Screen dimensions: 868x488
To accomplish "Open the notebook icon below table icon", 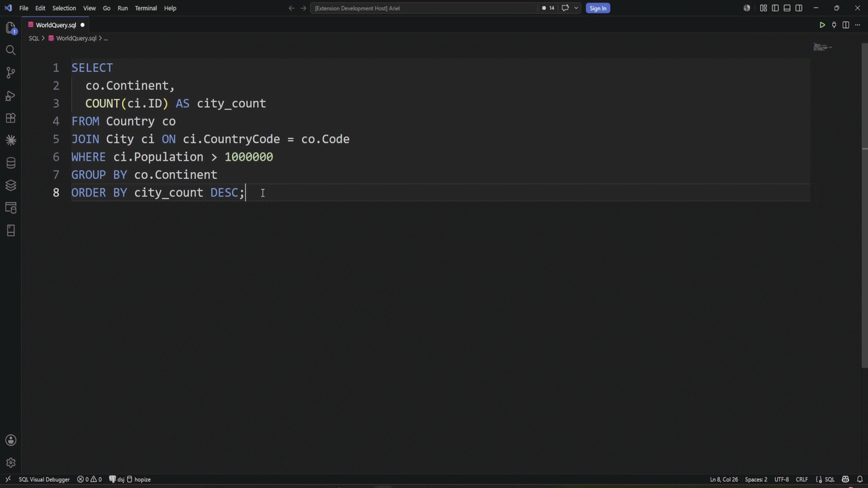I will coord(11,230).
